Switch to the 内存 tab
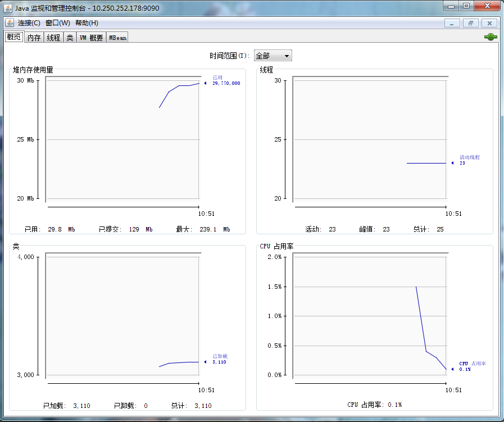 coord(34,37)
